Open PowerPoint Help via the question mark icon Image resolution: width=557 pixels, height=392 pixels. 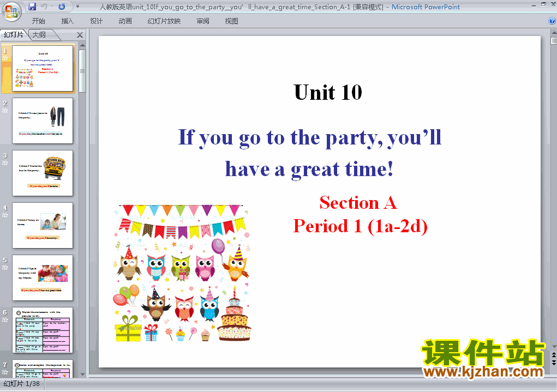[x=552, y=21]
